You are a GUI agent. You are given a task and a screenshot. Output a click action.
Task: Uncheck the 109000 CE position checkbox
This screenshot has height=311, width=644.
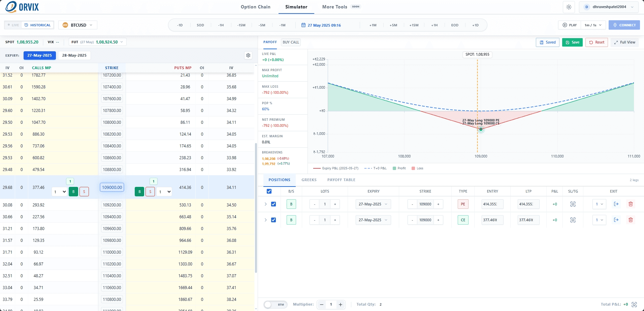(273, 220)
